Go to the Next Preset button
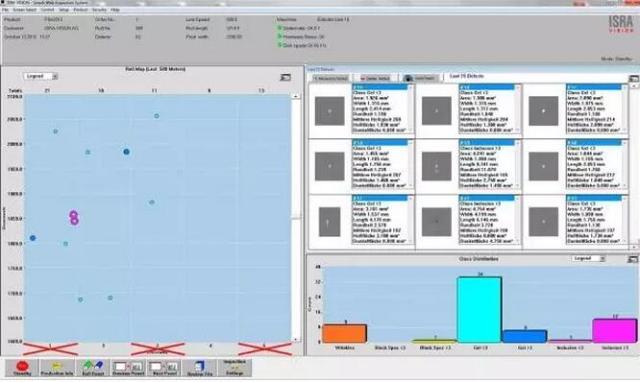Viewport: 640px width, 382px height. click(164, 368)
